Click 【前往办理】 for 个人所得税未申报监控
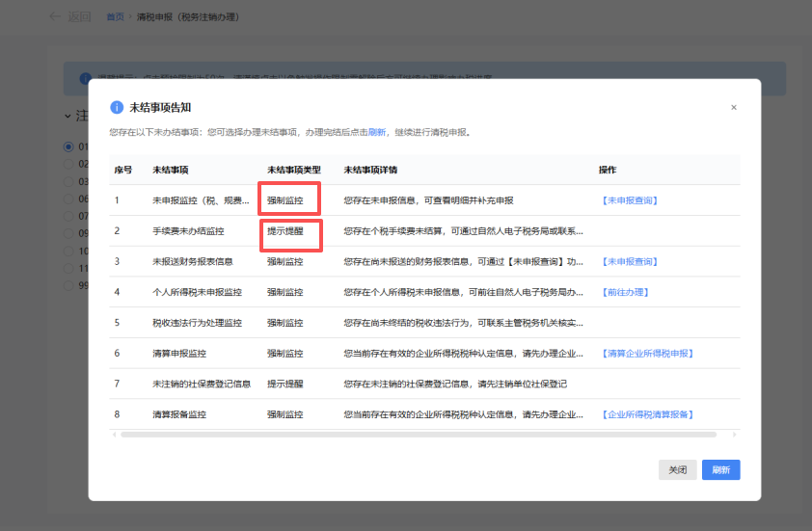Image resolution: width=812 pixels, height=531 pixels. pos(625,292)
